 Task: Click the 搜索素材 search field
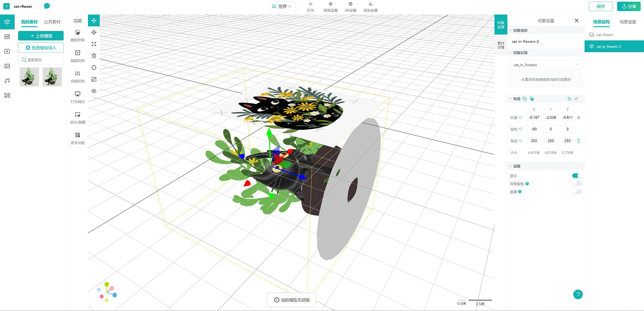[x=41, y=60]
